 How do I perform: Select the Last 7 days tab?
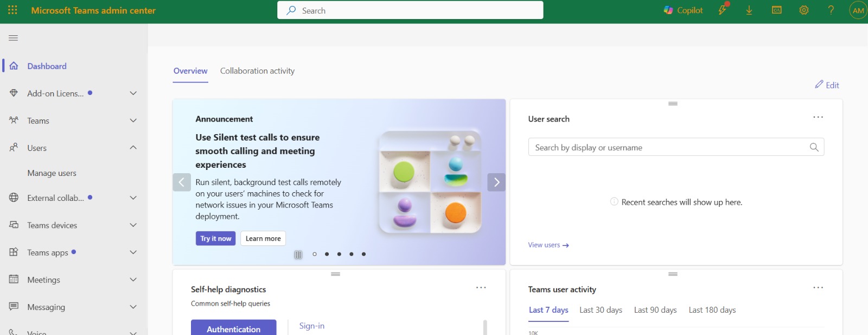click(548, 310)
